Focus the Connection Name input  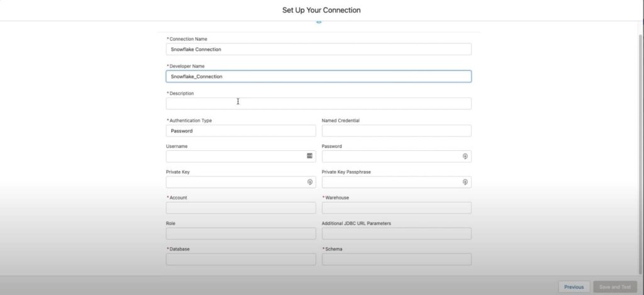pos(318,49)
